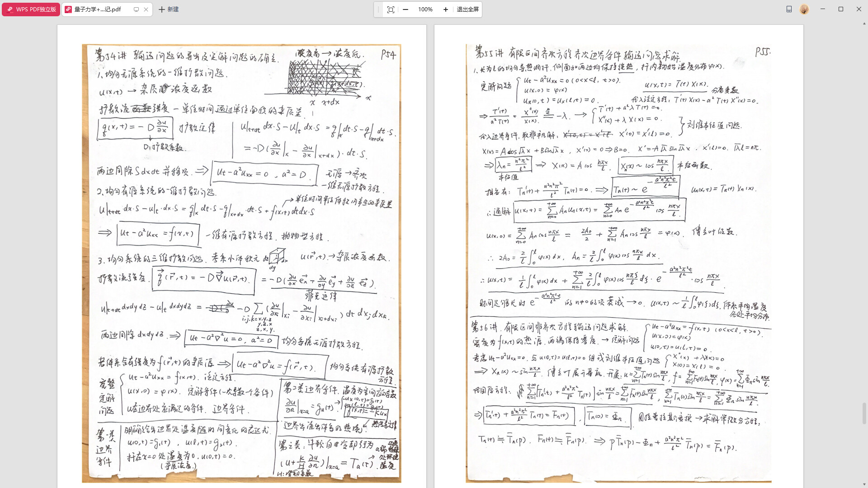This screenshot has width=868, height=488.
Task: Minimize the WPS PDF window
Action: tap(823, 9)
